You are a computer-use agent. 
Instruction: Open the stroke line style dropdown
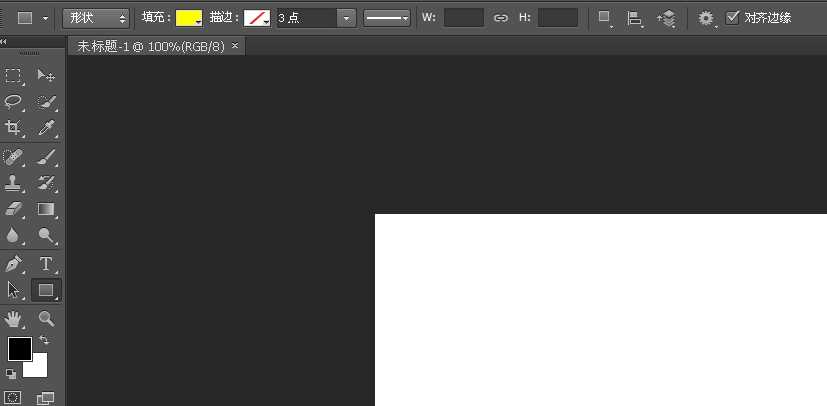387,18
